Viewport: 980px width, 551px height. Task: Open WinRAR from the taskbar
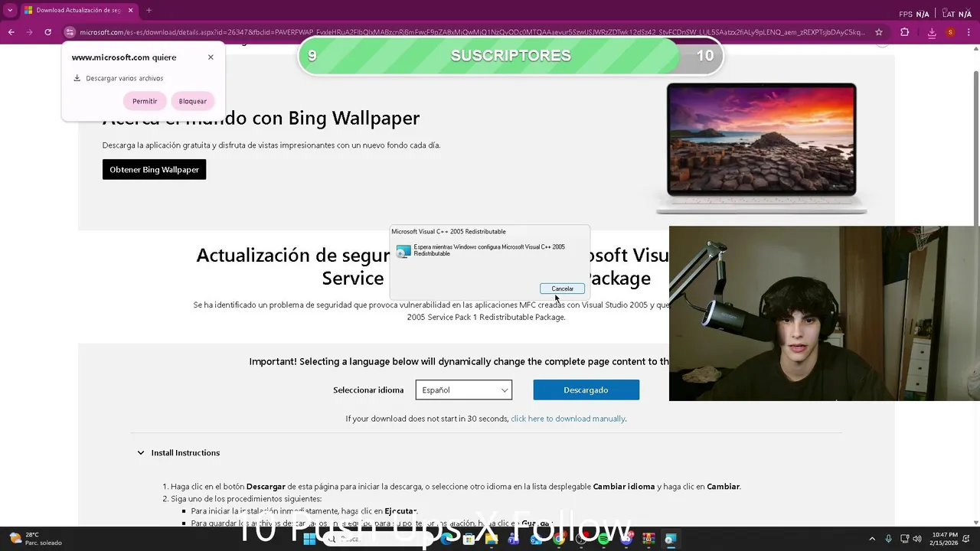(648, 539)
